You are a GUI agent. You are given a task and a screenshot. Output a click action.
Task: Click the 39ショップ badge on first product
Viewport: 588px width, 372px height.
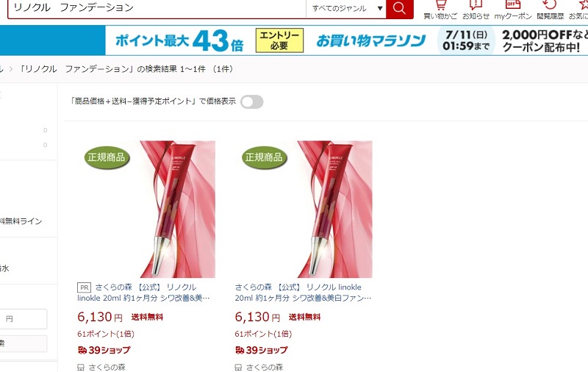[x=104, y=350]
